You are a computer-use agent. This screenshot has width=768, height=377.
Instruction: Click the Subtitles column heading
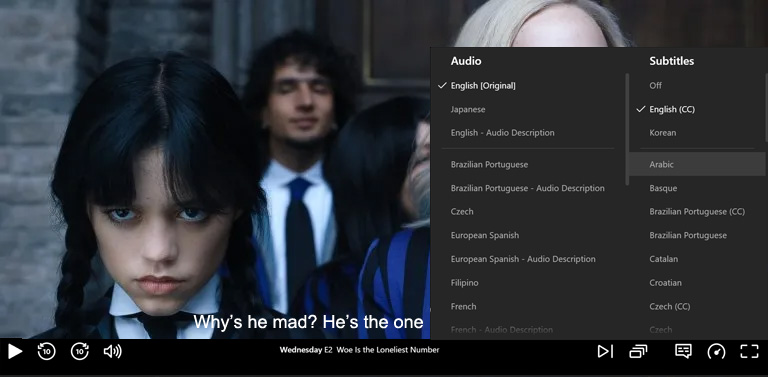coord(672,61)
